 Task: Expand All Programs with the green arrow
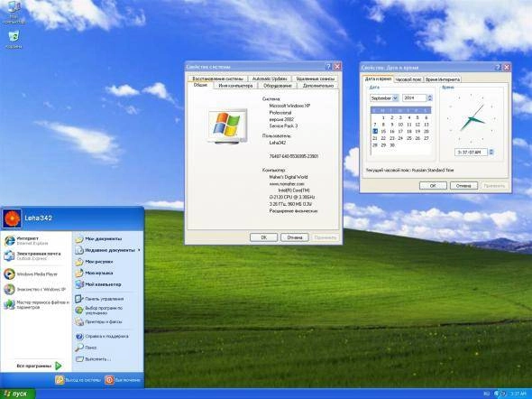59,366
